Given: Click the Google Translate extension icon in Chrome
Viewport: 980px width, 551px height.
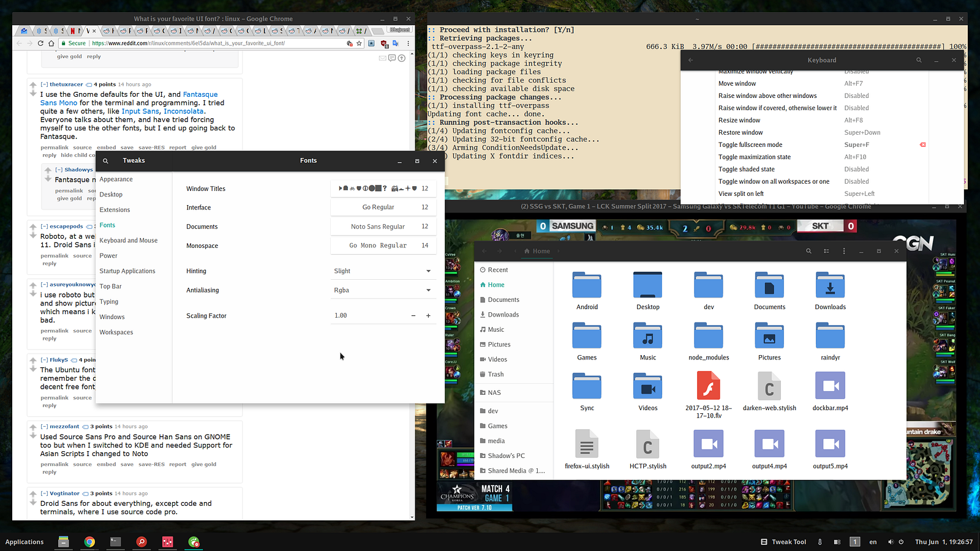Looking at the screenshot, I should click(x=396, y=43).
